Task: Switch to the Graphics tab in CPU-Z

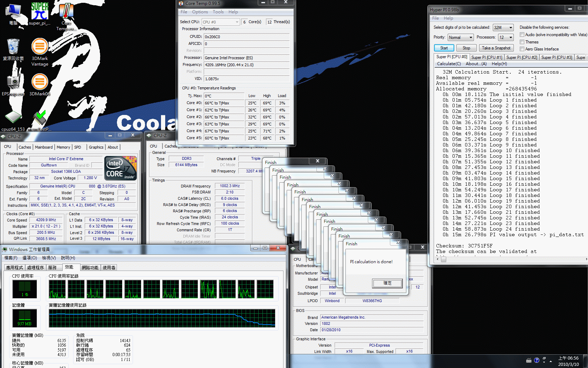Action: (x=96, y=147)
